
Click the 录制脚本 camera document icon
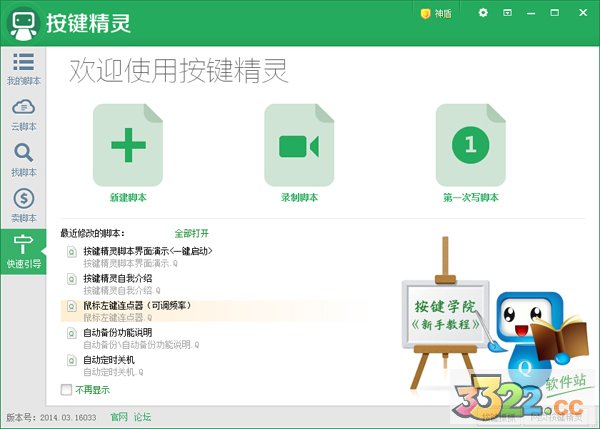pos(299,145)
